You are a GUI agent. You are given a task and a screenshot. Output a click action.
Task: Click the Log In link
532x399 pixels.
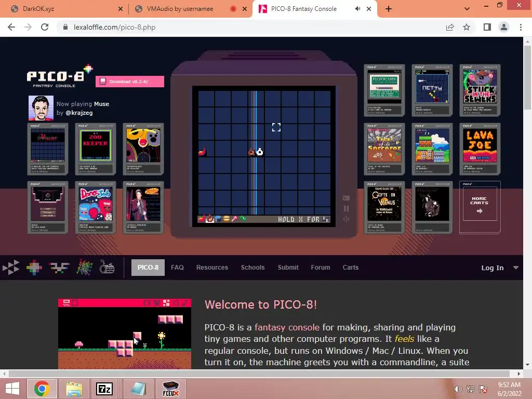tap(493, 268)
